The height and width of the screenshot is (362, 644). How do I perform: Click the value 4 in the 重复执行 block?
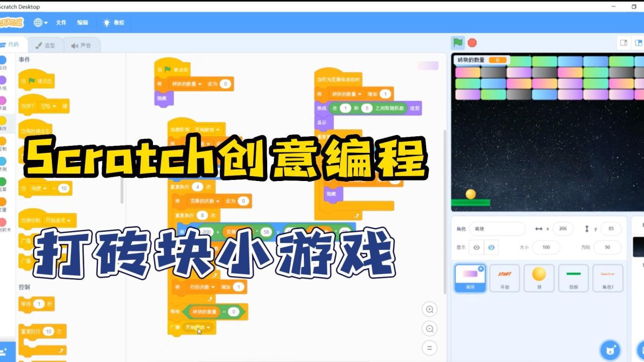pyautogui.click(x=197, y=187)
